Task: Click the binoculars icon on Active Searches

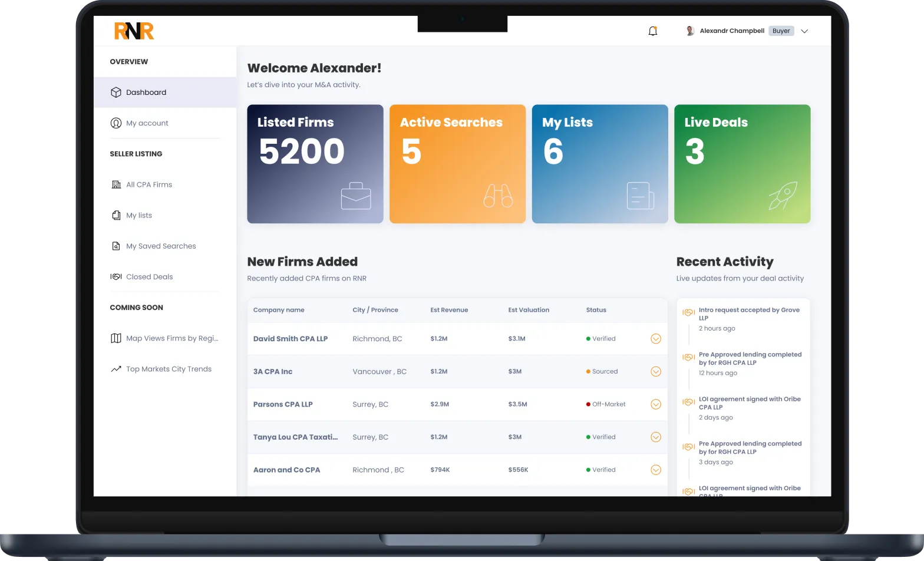Action: [x=498, y=196]
